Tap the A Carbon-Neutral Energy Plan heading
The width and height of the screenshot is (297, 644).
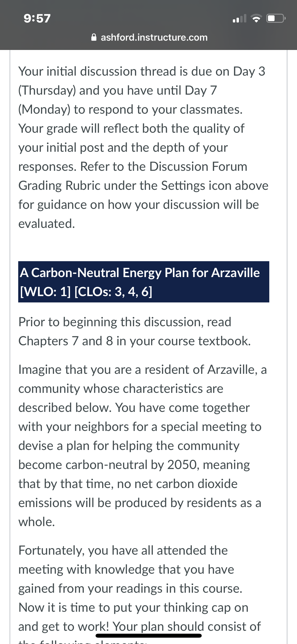pyautogui.click(x=140, y=273)
